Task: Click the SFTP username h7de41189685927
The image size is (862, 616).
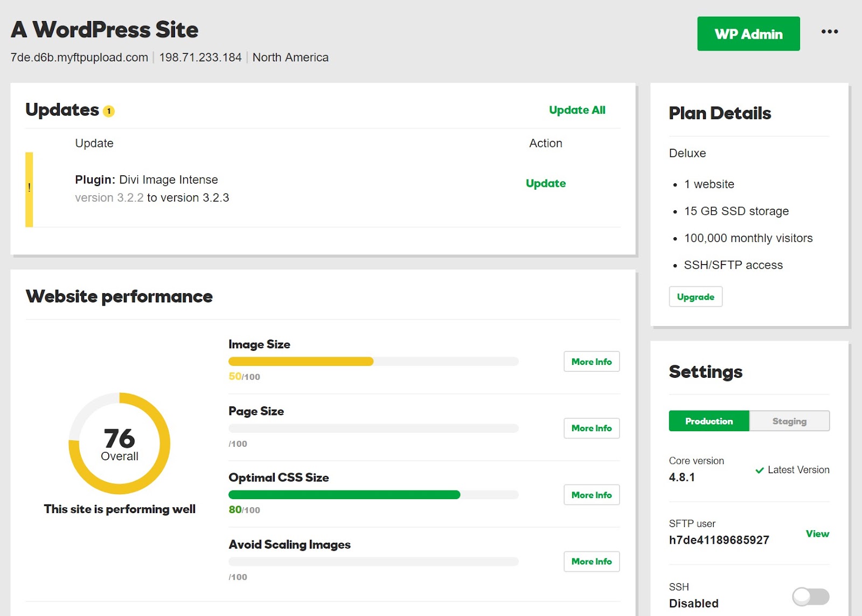Action: point(719,540)
